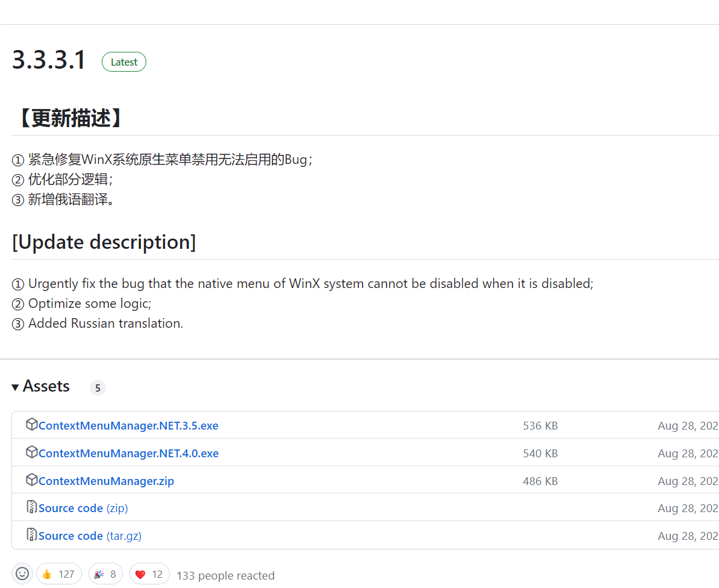Click the 【更新描述】 heading
Image resolution: width=719 pixels, height=588 pixels.
(x=70, y=118)
